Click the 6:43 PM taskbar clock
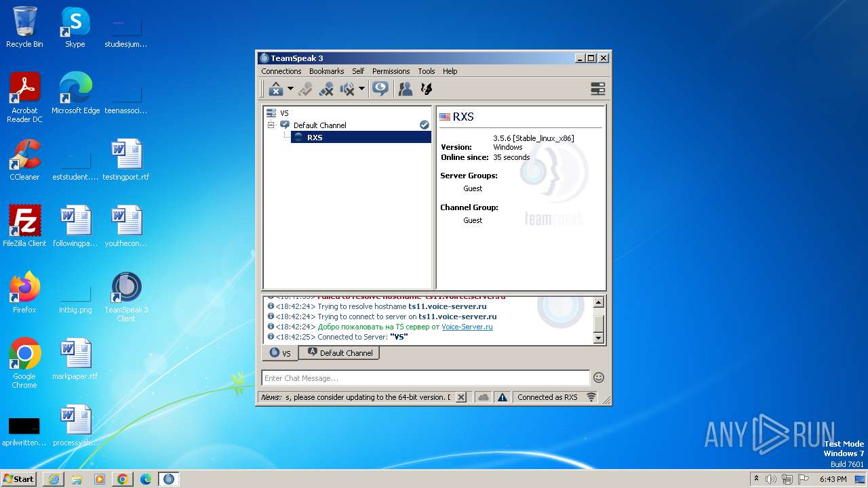 pyautogui.click(x=833, y=479)
